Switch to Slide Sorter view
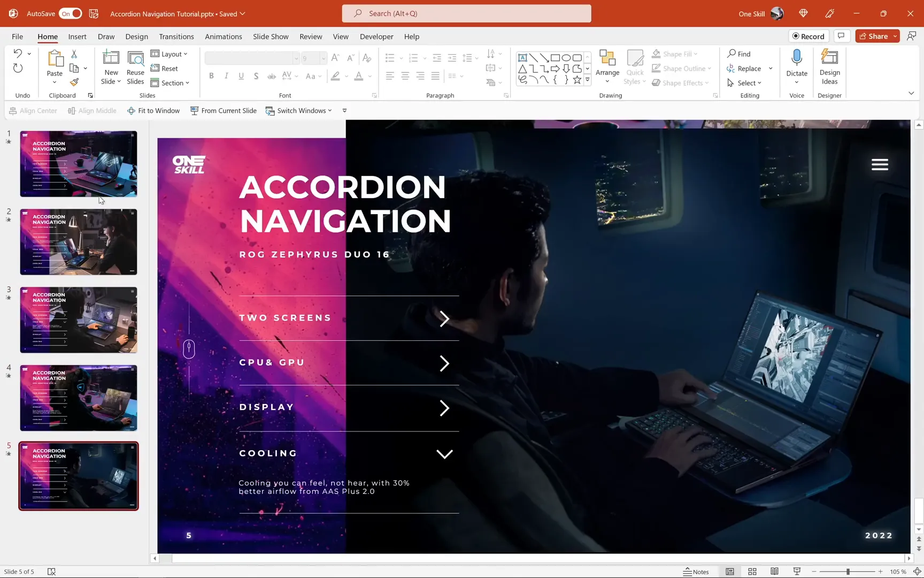Viewport: 924px width, 578px height. coord(752,572)
